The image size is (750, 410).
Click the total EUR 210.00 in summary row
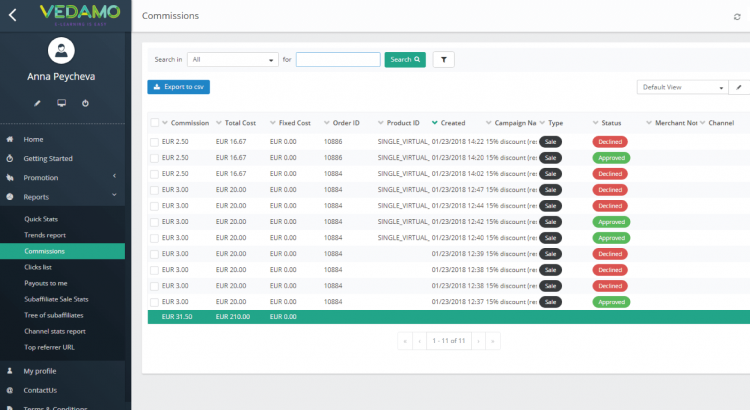click(x=232, y=317)
